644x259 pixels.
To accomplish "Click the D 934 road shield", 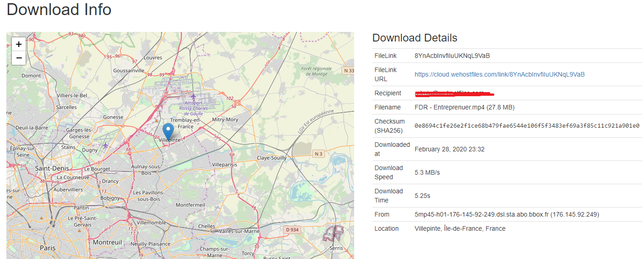I will click(x=291, y=229).
